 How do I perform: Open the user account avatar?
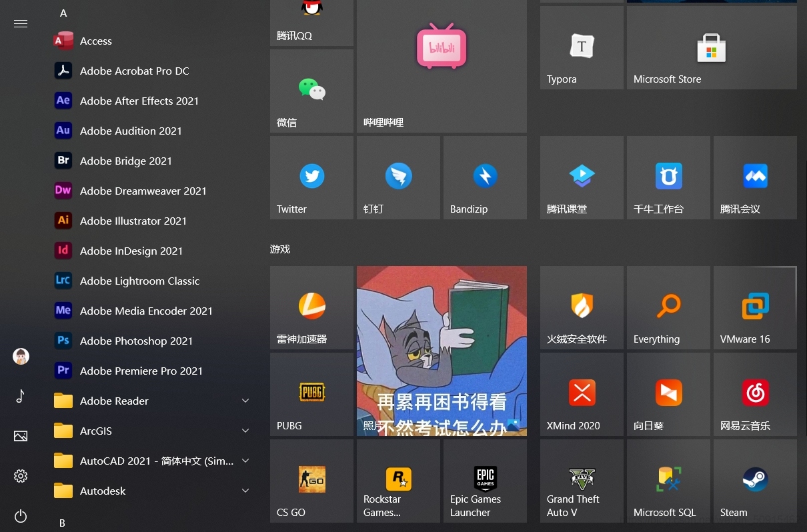point(21,356)
